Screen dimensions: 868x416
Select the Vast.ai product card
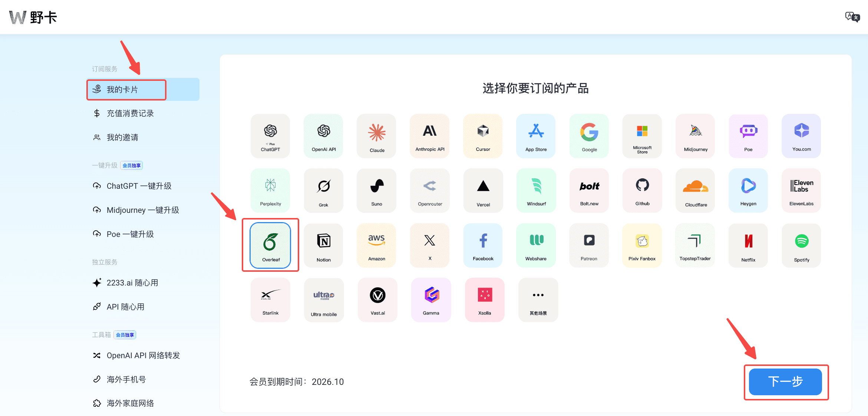377,300
